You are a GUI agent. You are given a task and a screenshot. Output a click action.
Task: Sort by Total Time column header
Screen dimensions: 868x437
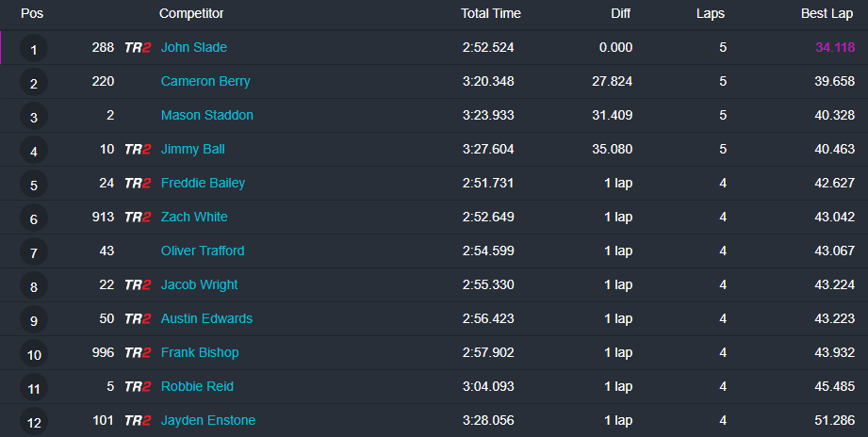coord(490,14)
